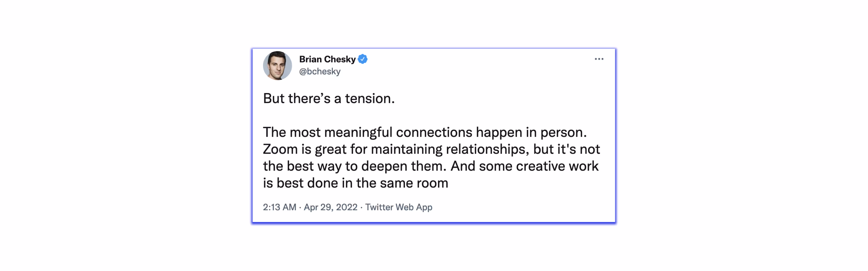This screenshot has height=271, width=868.
Task: Click the tweet timestamp Apr 29, 2022
Action: point(331,207)
